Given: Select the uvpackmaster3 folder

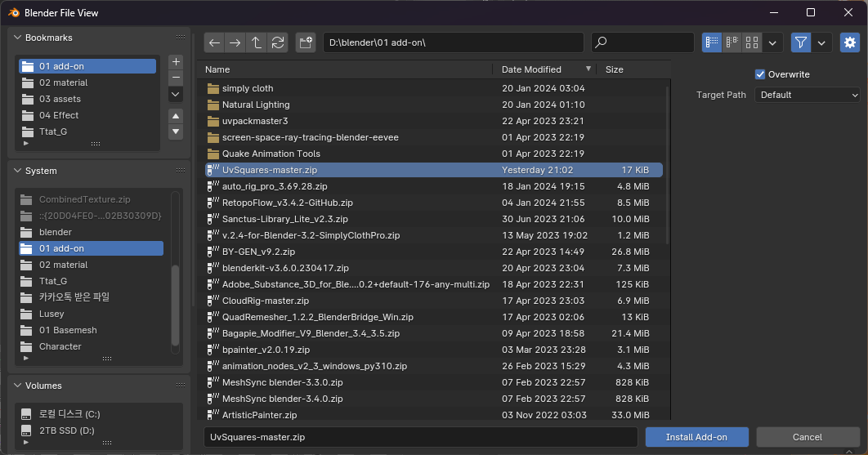Looking at the screenshot, I should click(433, 121).
